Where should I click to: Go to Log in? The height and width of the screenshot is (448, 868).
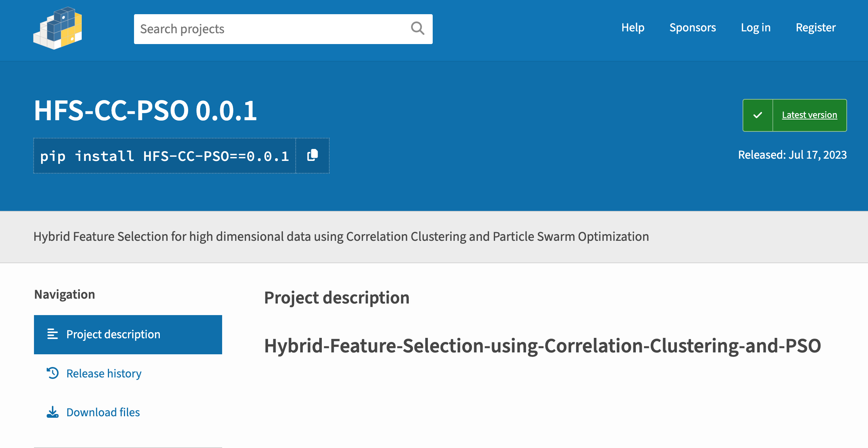tap(756, 28)
